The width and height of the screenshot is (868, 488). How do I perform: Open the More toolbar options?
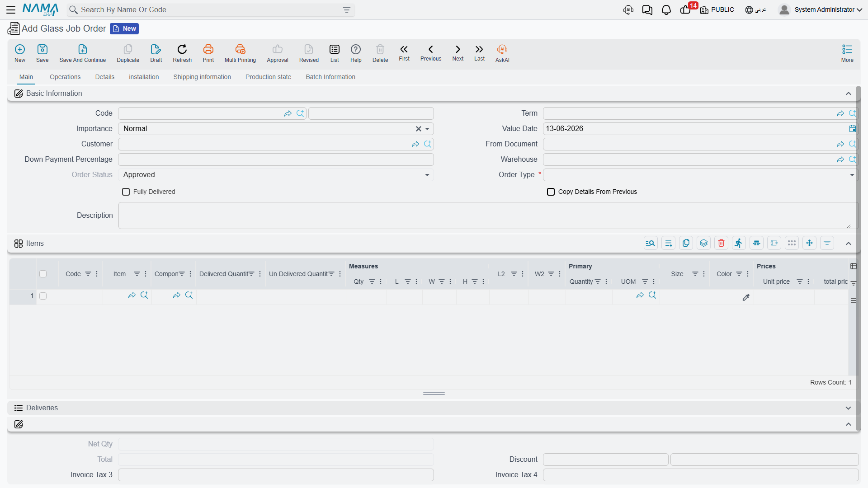(x=847, y=53)
